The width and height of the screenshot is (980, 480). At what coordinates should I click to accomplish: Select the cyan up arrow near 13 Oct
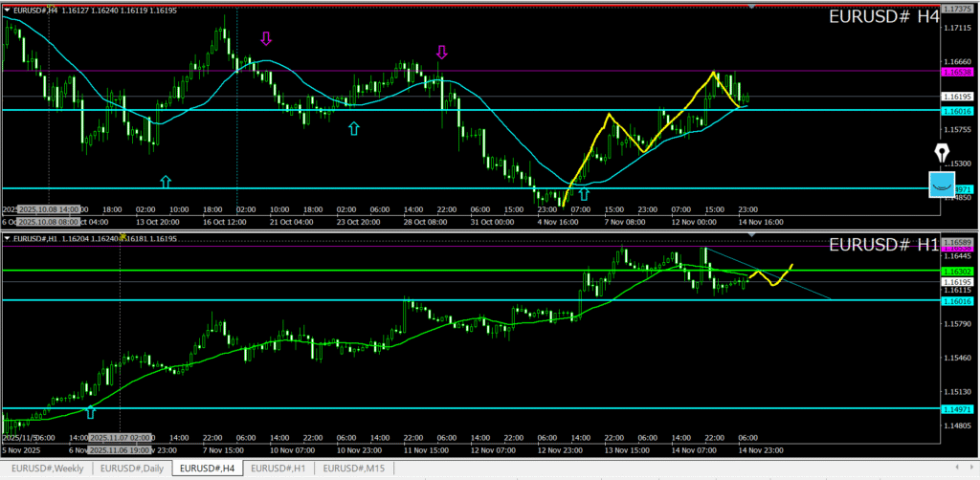tap(166, 181)
